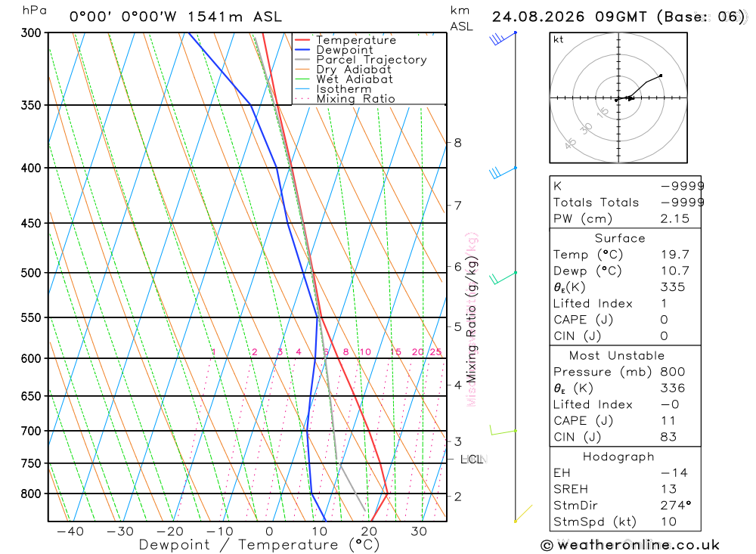Click the 'Hodograph' section header
Screen dimensions: 756x554
[618, 457]
